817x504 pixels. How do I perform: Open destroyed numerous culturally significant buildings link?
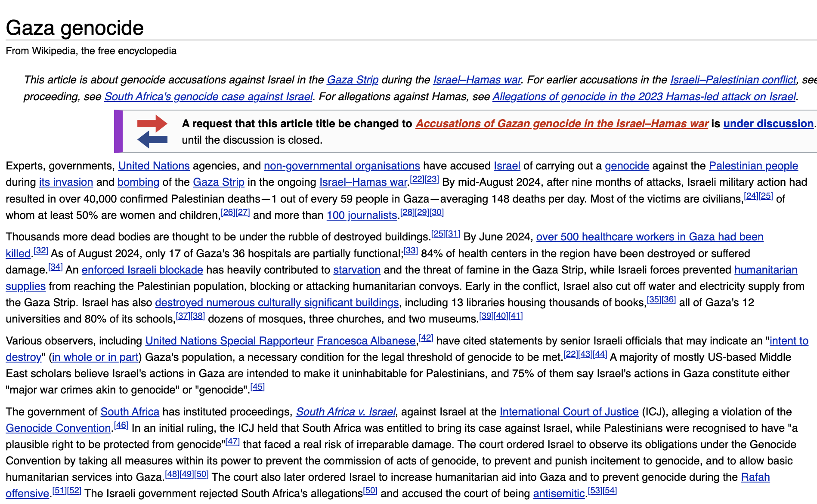[277, 303]
